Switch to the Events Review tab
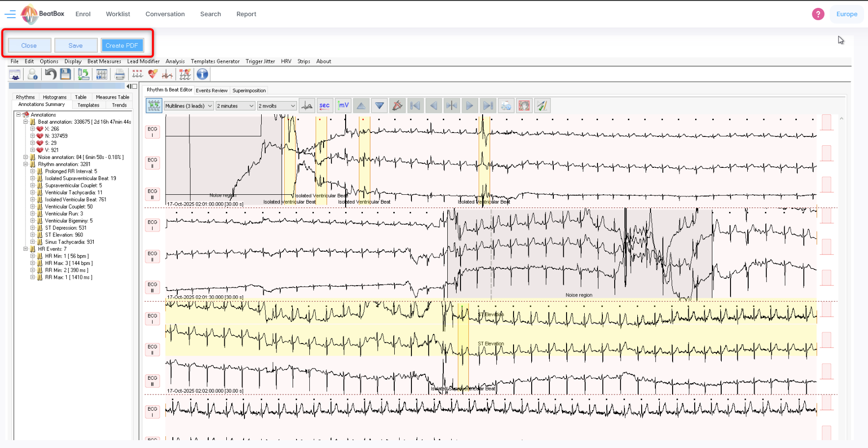Screen dimensions: 868x448 (212, 90)
